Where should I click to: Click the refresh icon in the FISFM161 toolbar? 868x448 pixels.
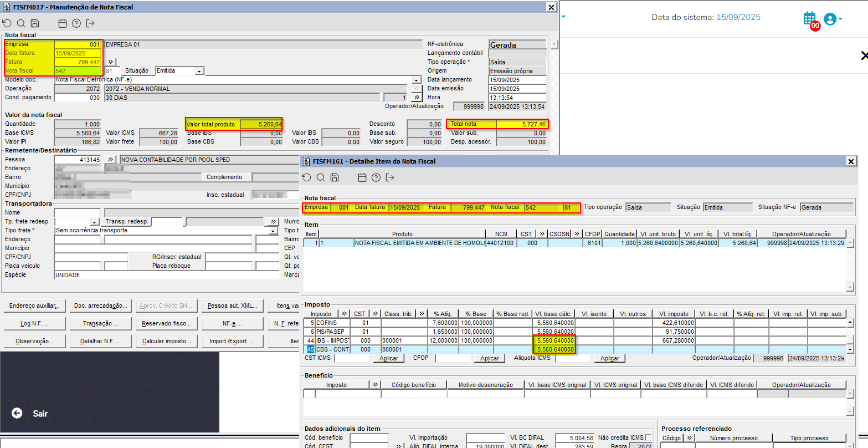(307, 177)
